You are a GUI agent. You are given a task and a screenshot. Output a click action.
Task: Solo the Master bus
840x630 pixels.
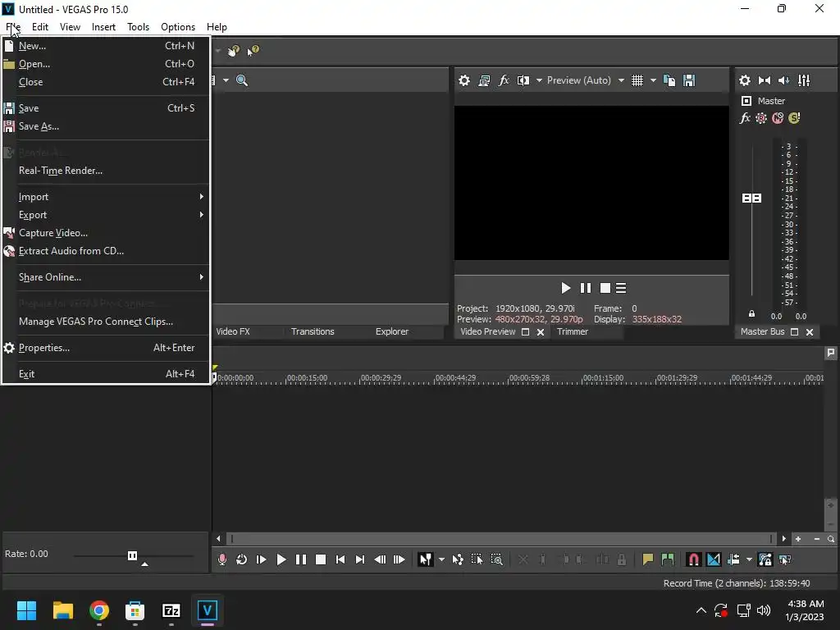point(794,118)
